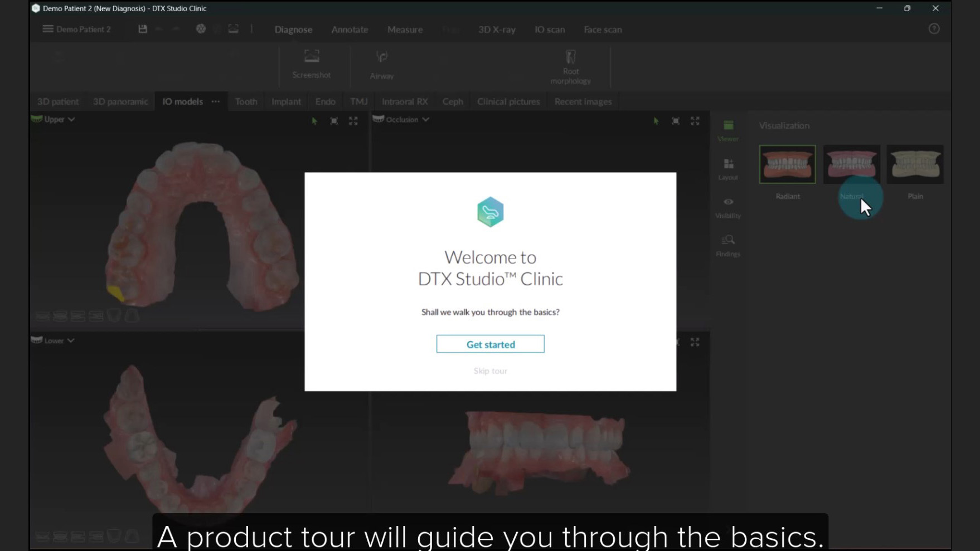Switch to the Implant tab

(x=286, y=101)
